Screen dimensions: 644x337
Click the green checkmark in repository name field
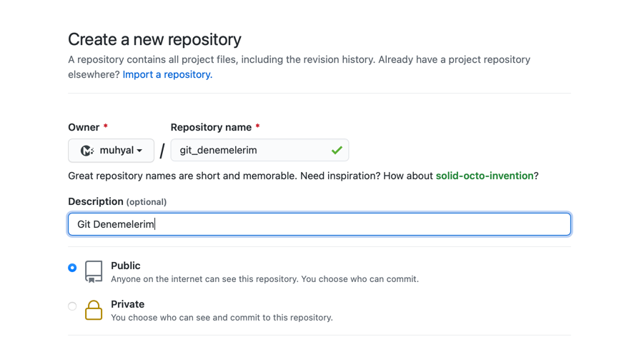[x=337, y=151]
